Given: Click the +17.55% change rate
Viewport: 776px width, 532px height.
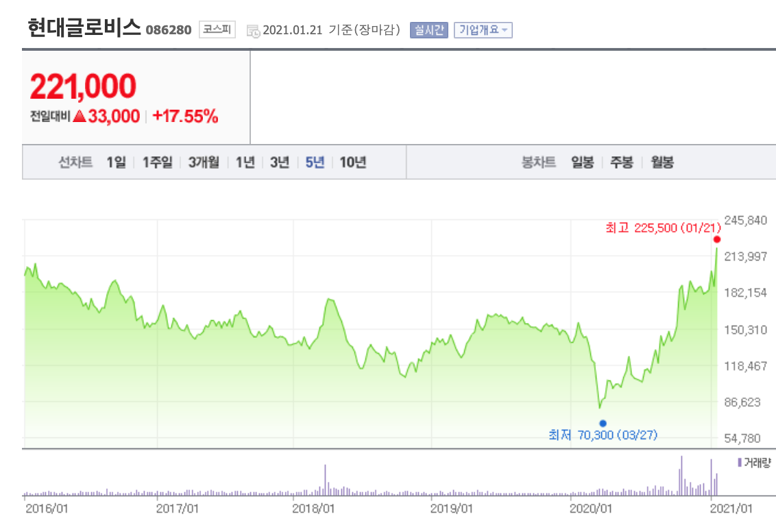Looking at the screenshot, I should [185, 117].
